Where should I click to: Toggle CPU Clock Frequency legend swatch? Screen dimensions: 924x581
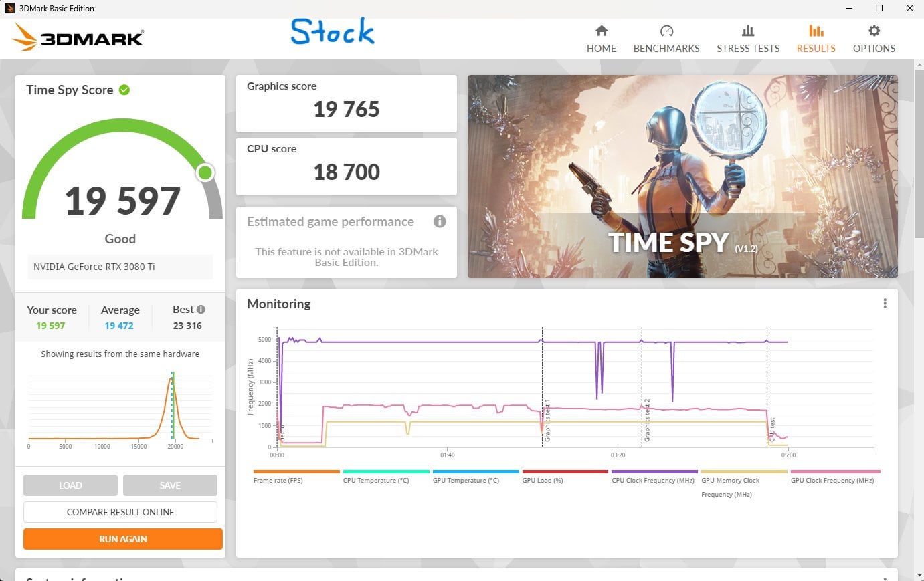click(655, 471)
